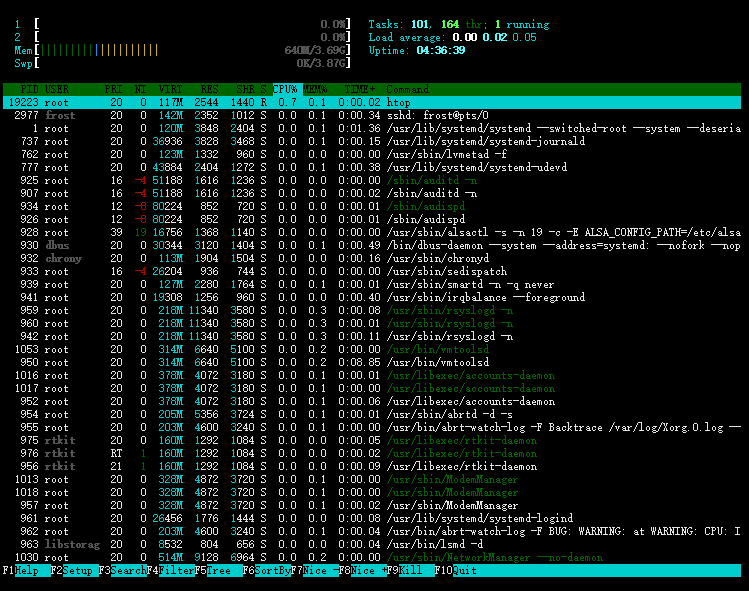The height and width of the screenshot is (591, 749).
Task: Select audispd process row PID 926
Action: point(372,219)
